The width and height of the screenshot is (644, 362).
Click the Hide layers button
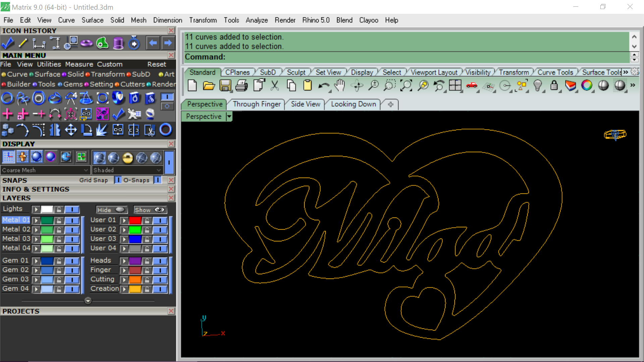(x=112, y=210)
